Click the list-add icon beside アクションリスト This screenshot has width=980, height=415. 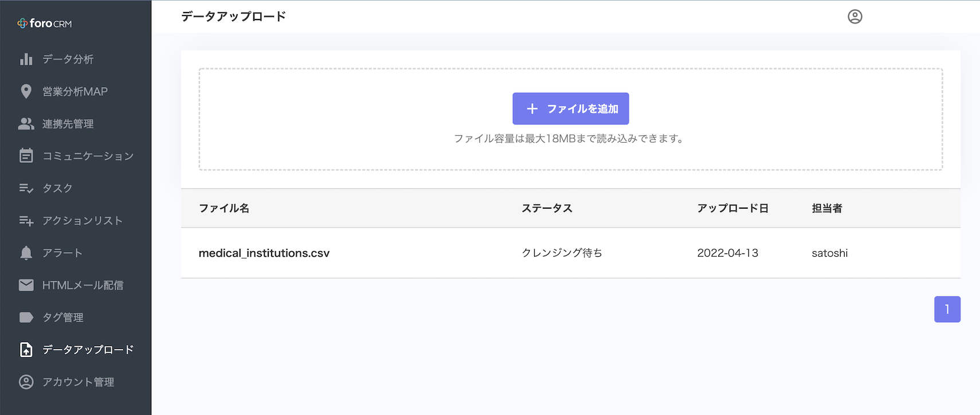(26, 220)
